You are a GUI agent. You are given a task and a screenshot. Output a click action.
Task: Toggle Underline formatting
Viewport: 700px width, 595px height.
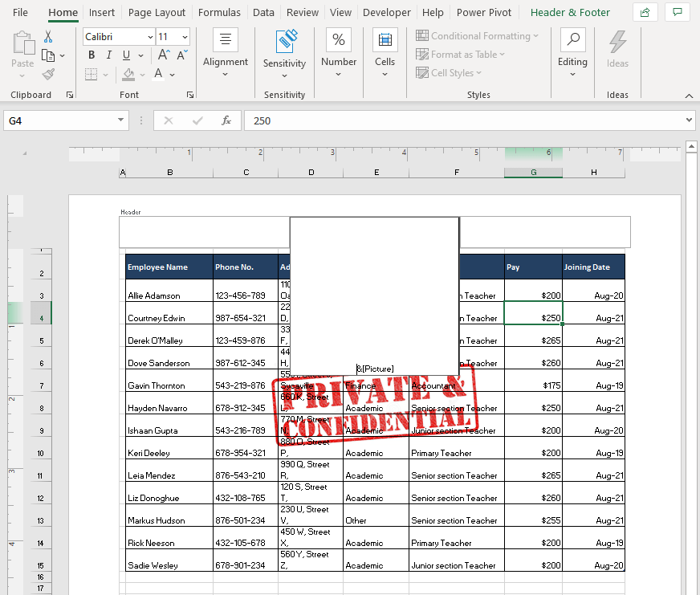point(126,55)
